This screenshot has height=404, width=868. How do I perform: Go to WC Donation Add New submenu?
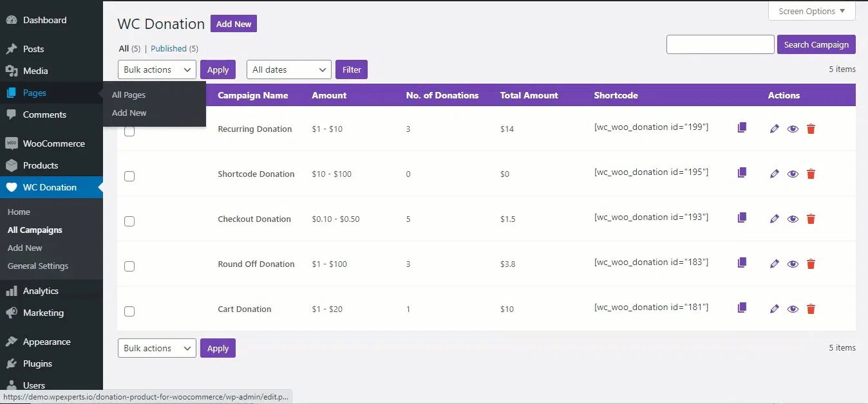pos(25,248)
